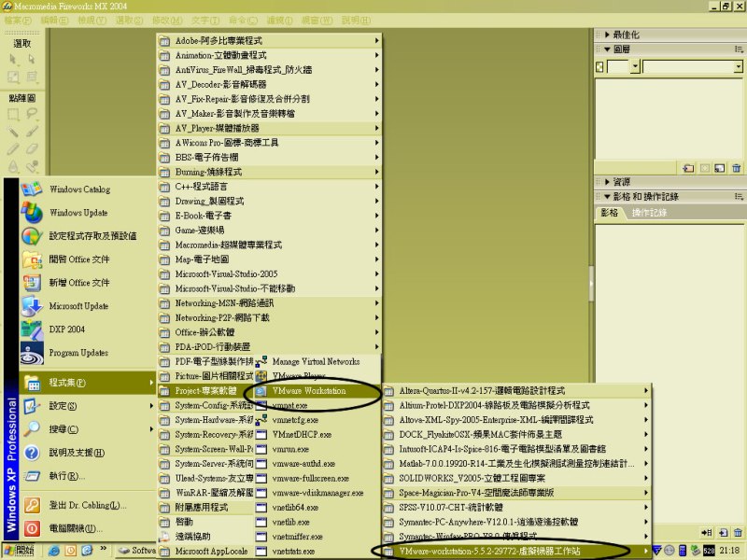Expand Altium-Protel-DXP2004 folder
The width and height of the screenshot is (747, 560).
tap(517, 406)
